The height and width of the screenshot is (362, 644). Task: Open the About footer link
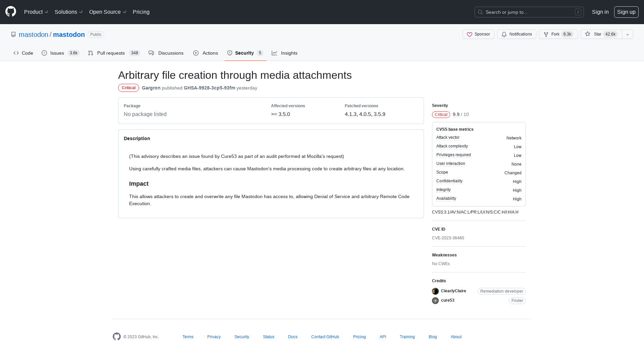(456, 337)
